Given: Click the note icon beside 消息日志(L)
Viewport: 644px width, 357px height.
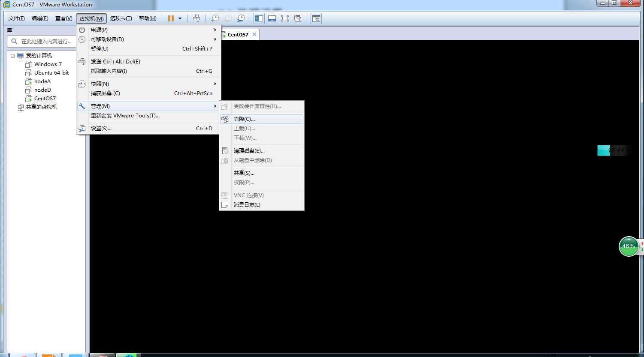Looking at the screenshot, I should (x=225, y=205).
